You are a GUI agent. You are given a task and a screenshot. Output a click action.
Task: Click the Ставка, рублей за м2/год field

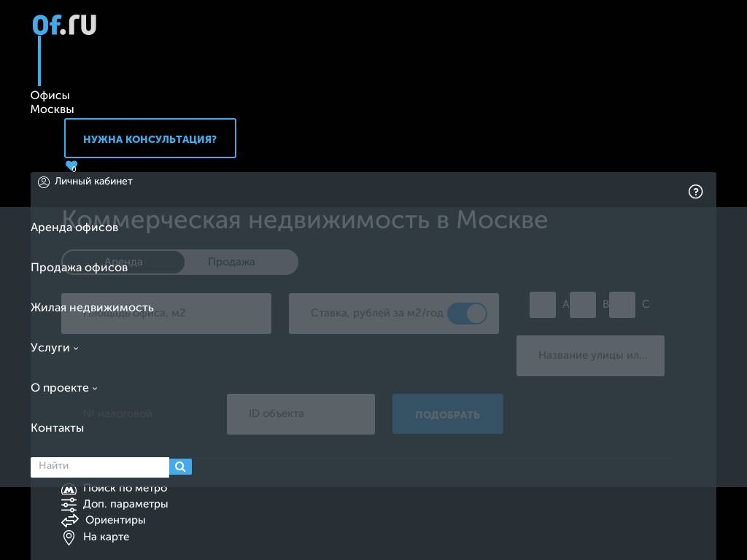coord(394,314)
